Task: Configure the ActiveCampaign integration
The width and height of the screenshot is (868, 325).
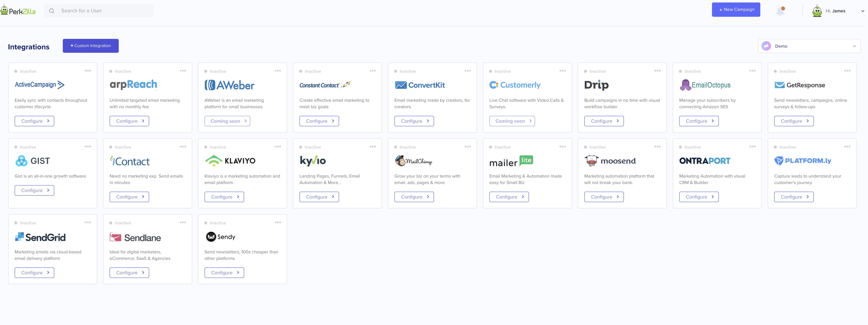Action: (x=34, y=121)
